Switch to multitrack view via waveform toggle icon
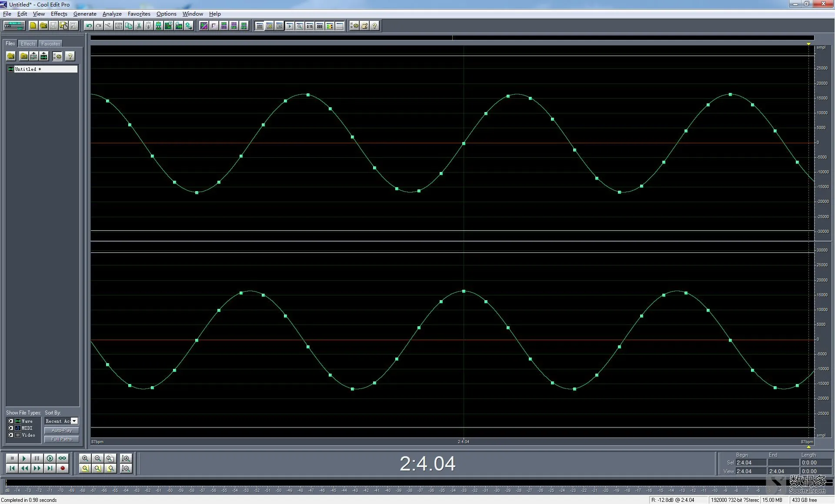The image size is (835, 504). pyautogui.click(x=14, y=26)
